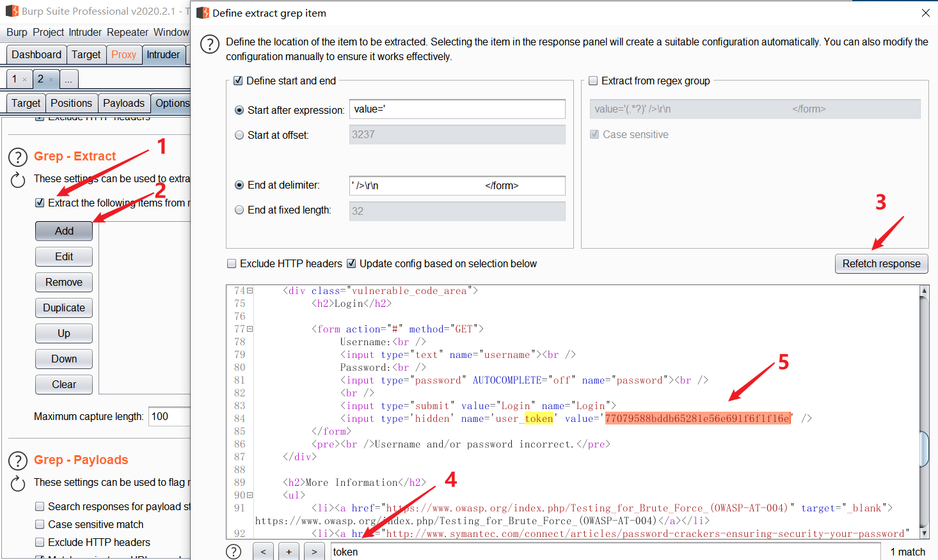This screenshot has height=560, width=938.
Task: Click Add grep extract item button
Action: (x=64, y=231)
